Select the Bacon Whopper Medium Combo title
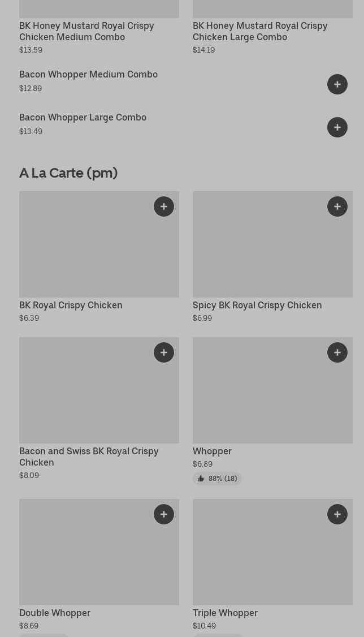The height and width of the screenshot is (637, 364). pyautogui.click(x=89, y=74)
